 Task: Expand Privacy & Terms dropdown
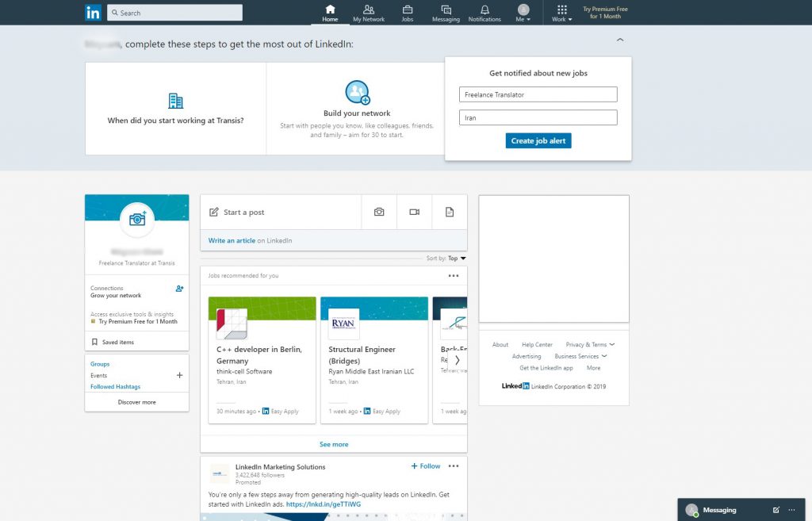pos(590,344)
